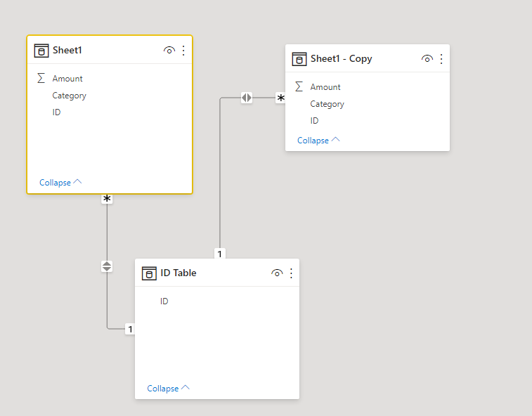Click many (*) marker below Sheet1
The width and height of the screenshot is (532, 416).
click(x=107, y=199)
